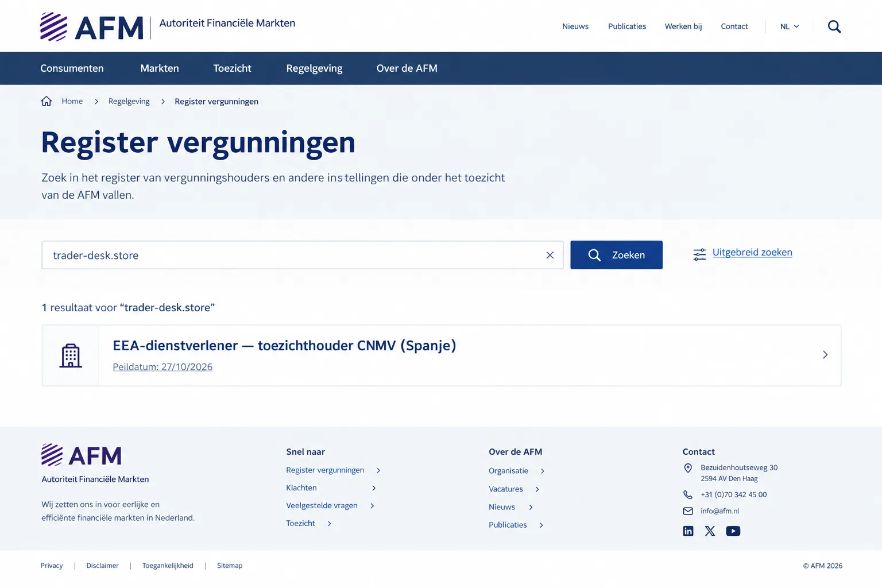Click the chevron next to Organisatie
Image resolution: width=882 pixels, height=588 pixels.
pos(543,471)
